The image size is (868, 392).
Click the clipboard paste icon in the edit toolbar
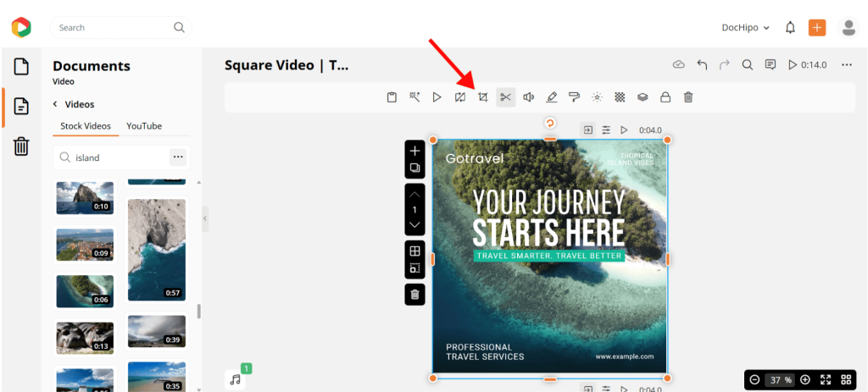coord(392,97)
